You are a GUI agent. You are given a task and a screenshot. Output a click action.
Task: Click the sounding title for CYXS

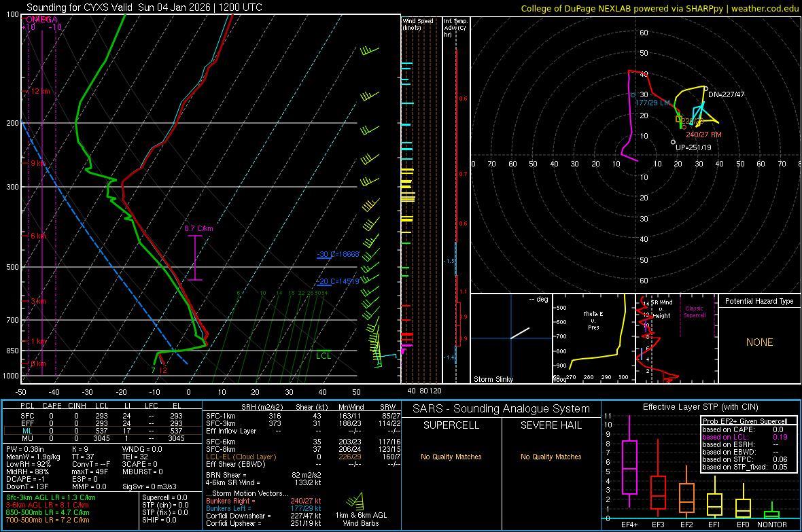(x=144, y=7)
